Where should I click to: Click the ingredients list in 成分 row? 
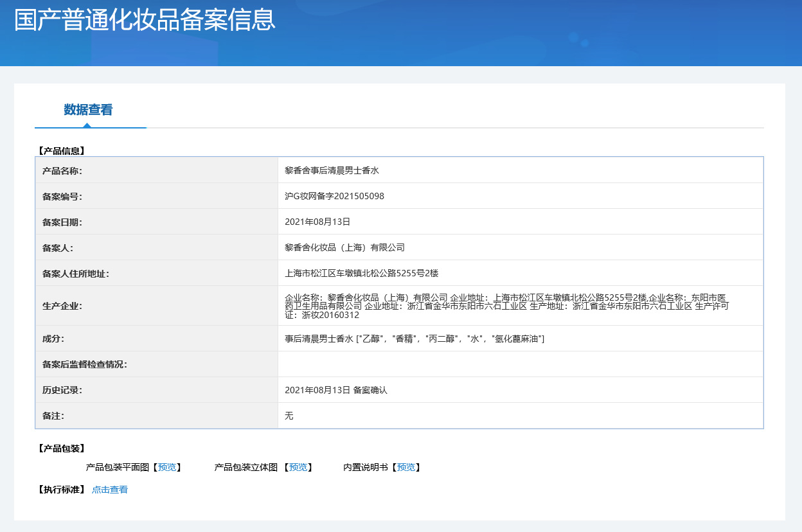tap(414, 339)
